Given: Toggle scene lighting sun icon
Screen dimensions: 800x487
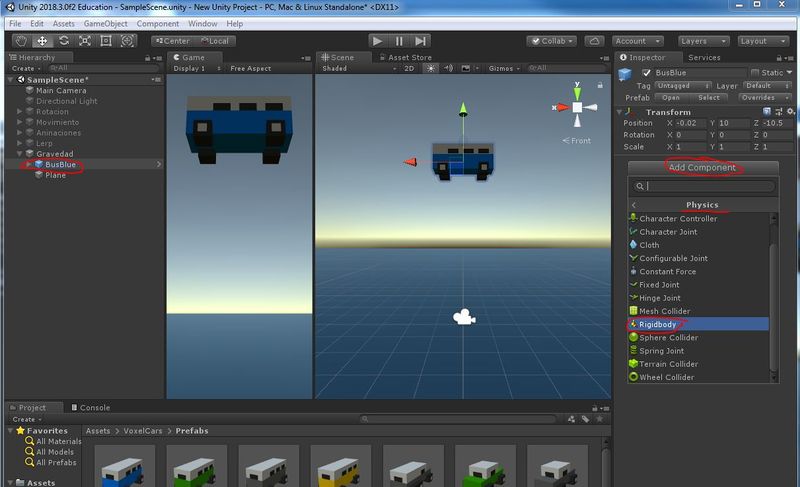Looking at the screenshot, I should point(431,68).
